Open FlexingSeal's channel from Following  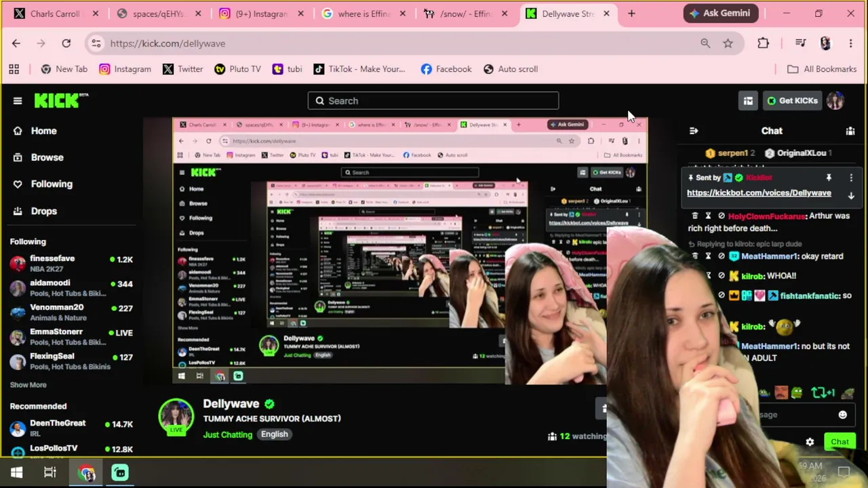click(71, 361)
